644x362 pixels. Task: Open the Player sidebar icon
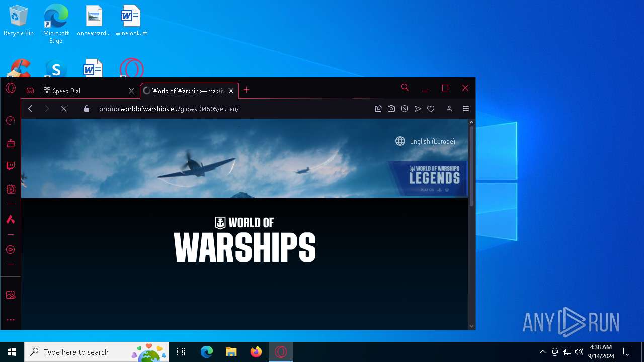point(10,250)
